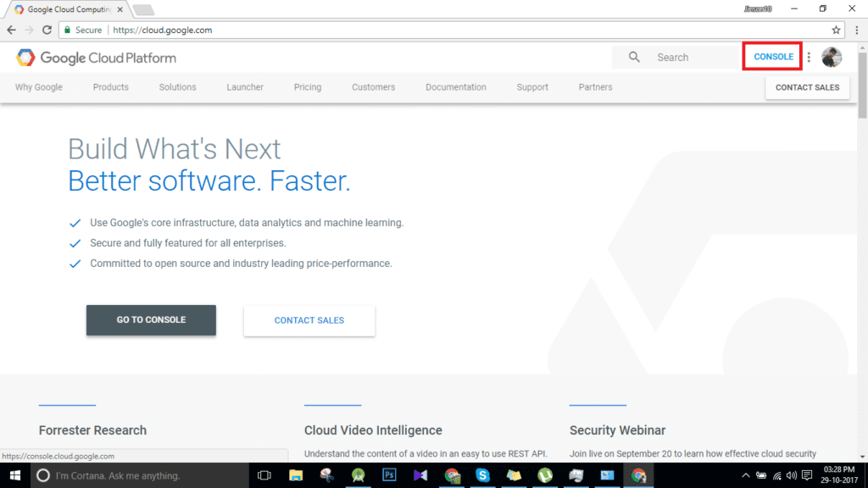Click the browser forward arrow

pos(30,30)
